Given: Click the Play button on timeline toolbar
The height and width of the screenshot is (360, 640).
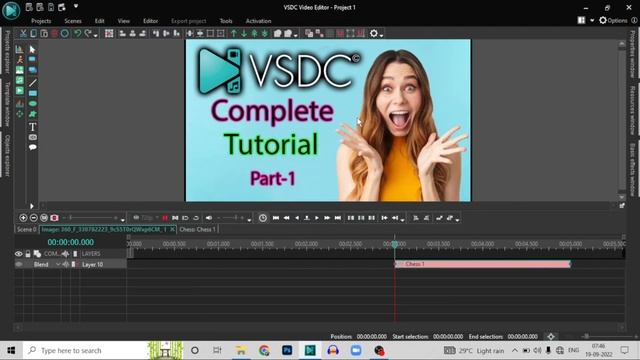Looking at the screenshot, I should [317, 218].
